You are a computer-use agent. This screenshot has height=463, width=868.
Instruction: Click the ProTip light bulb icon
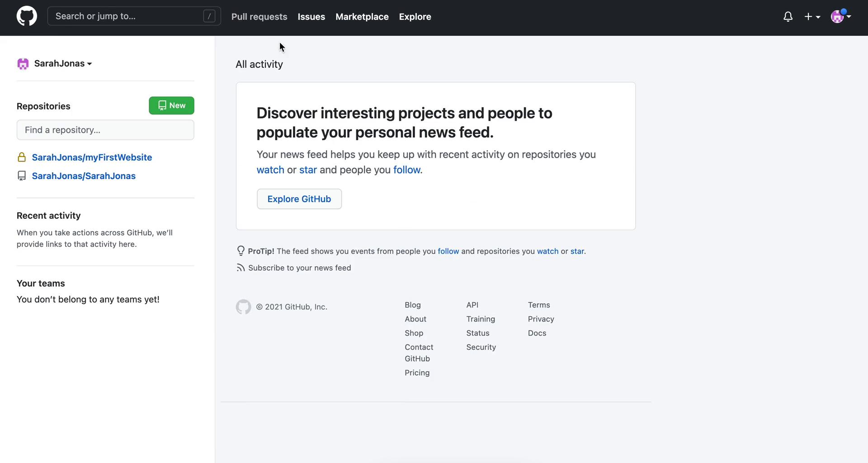click(x=241, y=251)
